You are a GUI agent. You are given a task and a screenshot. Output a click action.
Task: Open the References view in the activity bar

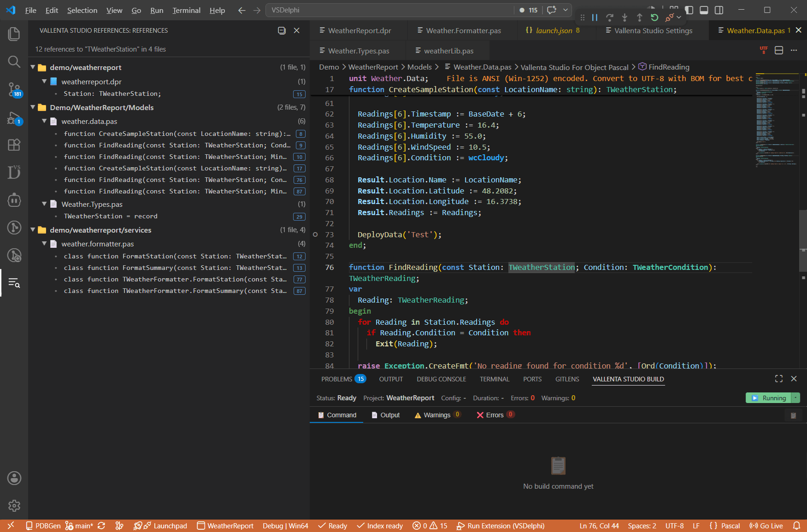(x=14, y=283)
